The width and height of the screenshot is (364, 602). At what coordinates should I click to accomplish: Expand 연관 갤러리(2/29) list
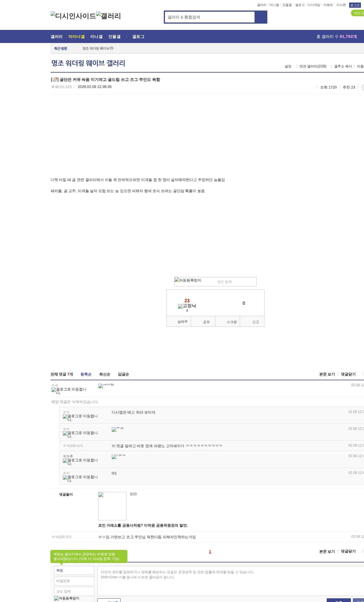(313, 66)
